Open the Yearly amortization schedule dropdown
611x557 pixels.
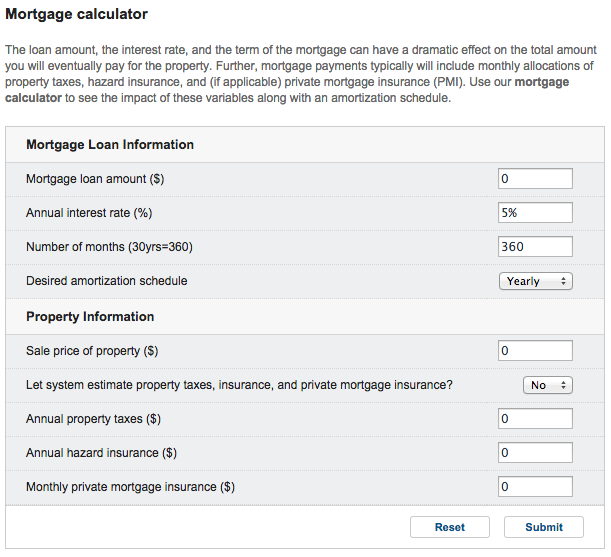[535, 281]
